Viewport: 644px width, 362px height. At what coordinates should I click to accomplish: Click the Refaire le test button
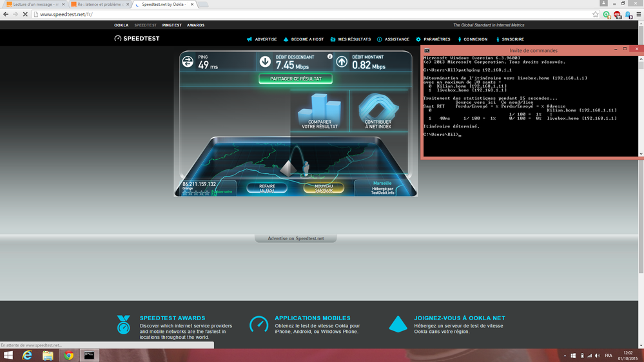(x=267, y=188)
